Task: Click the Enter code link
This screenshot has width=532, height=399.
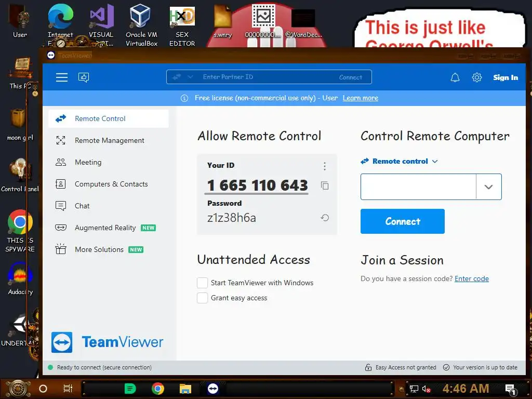Action: click(x=472, y=278)
